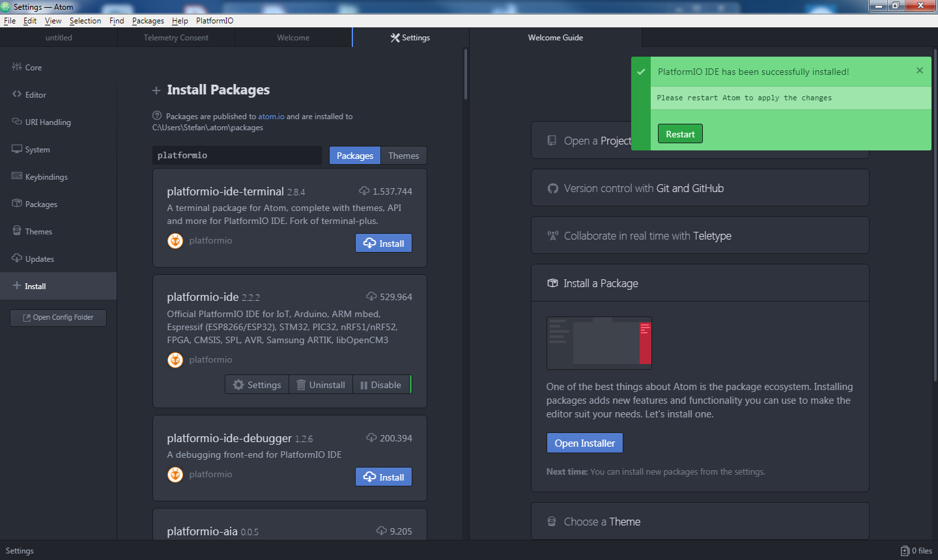Open the Selection menu
The image size is (938, 560).
[85, 21]
